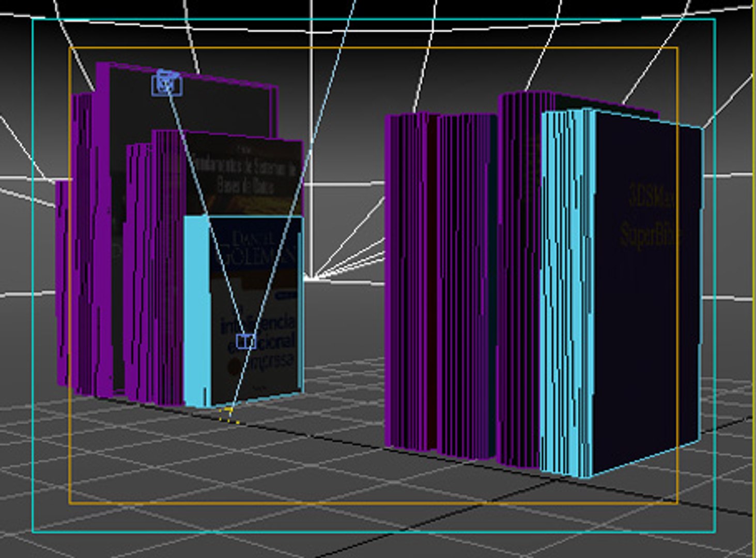The height and width of the screenshot is (558, 756).
Task: Pick the yellow dashed marker below the Goleman book
Action: (229, 415)
